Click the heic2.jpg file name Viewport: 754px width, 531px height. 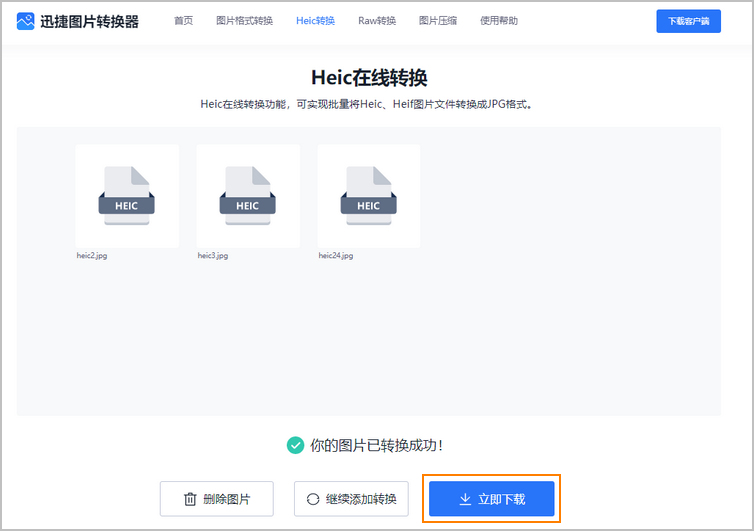pyautogui.click(x=92, y=255)
